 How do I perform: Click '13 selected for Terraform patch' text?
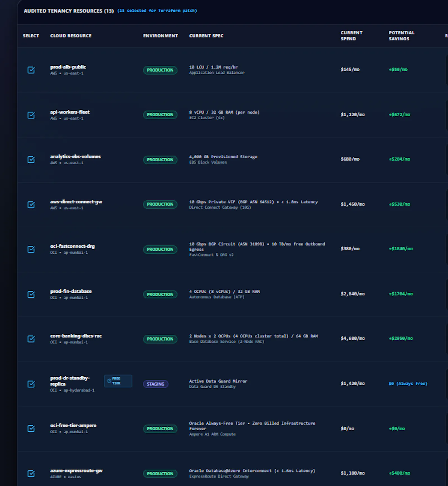tap(157, 11)
